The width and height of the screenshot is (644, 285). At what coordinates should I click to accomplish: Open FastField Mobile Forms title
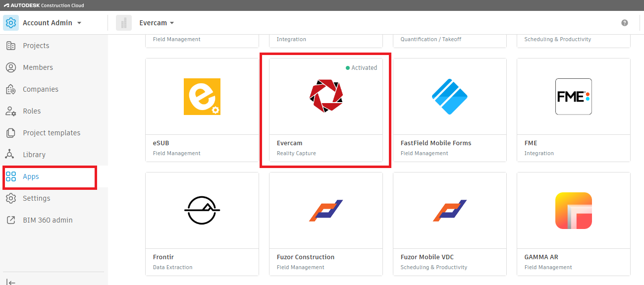[x=436, y=143]
